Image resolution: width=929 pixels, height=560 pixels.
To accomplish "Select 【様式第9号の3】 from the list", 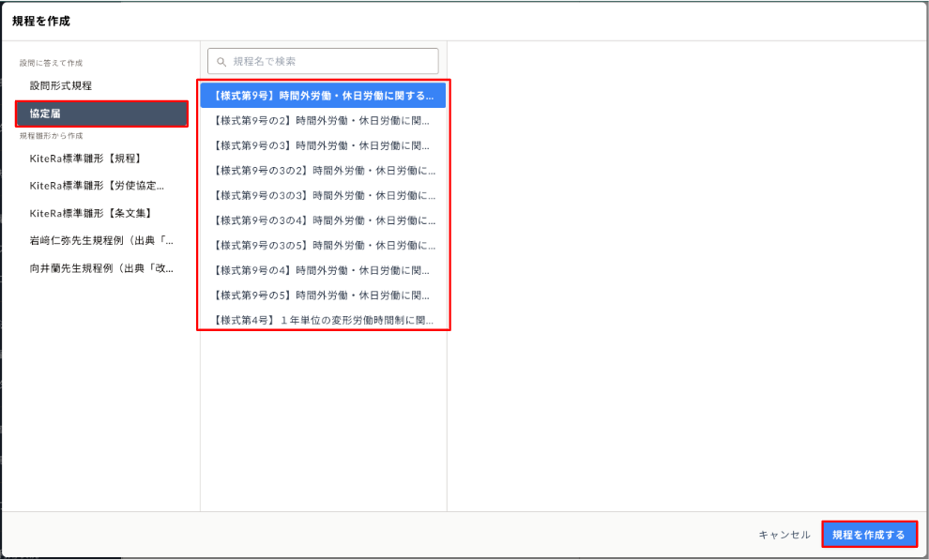I will tap(323, 145).
